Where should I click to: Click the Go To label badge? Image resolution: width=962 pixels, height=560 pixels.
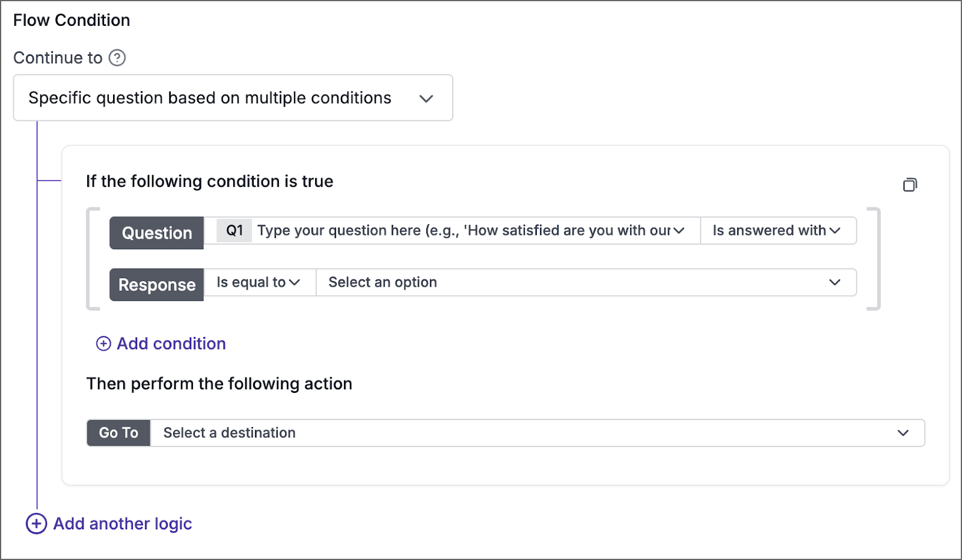coord(118,433)
